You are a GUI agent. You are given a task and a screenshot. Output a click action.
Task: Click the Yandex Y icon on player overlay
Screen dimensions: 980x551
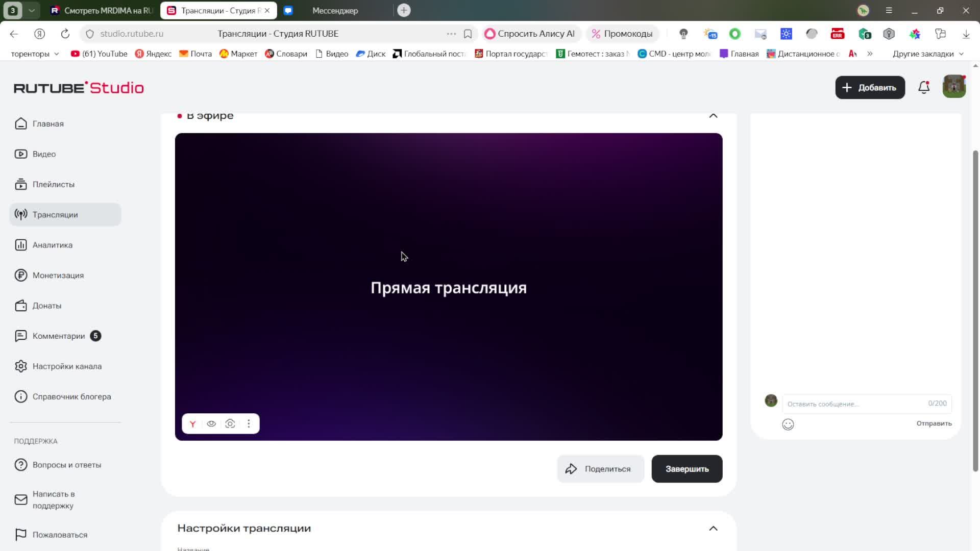click(x=192, y=423)
